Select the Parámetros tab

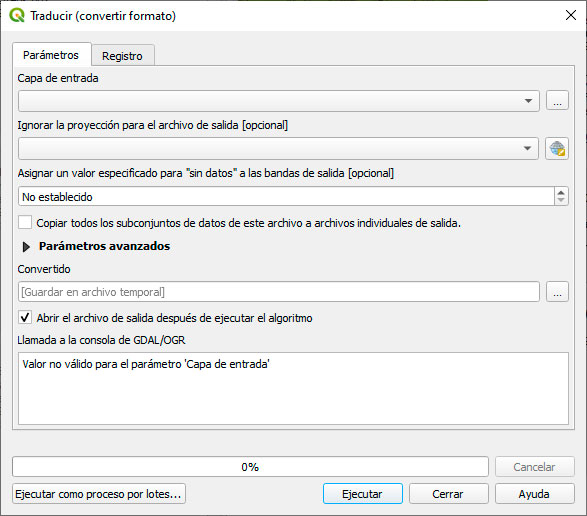51,55
